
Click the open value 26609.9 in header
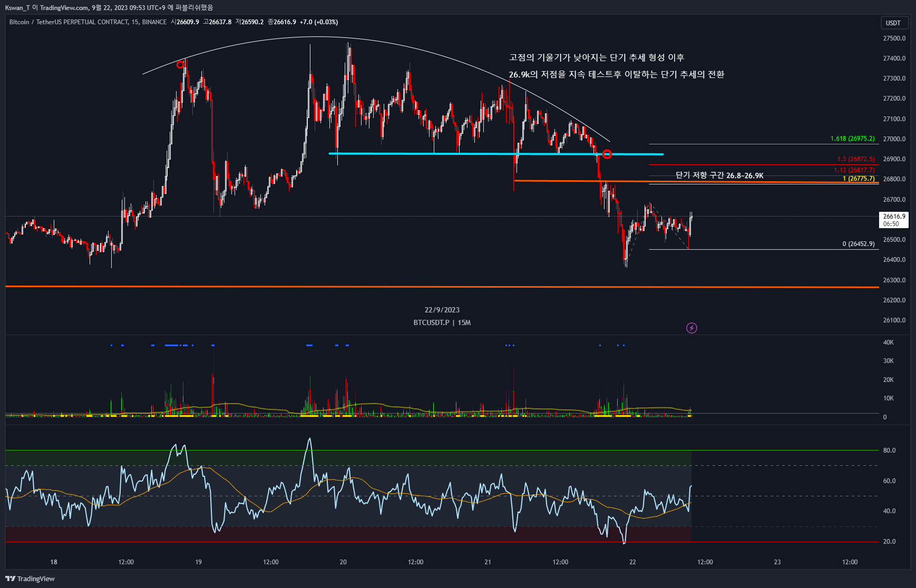click(x=188, y=22)
